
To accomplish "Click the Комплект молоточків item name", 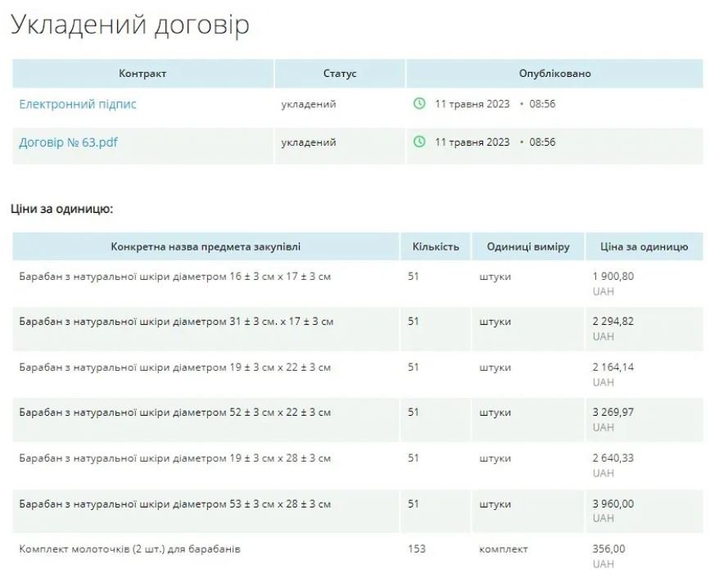I will (129, 549).
